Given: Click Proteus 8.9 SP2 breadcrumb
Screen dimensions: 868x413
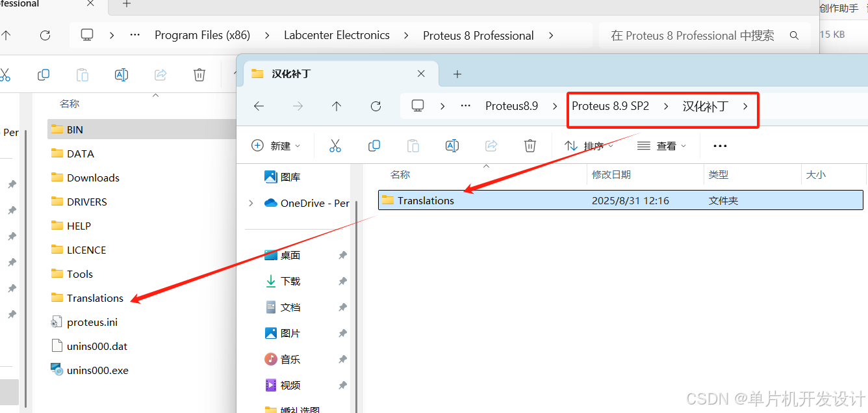Looking at the screenshot, I should pos(611,106).
